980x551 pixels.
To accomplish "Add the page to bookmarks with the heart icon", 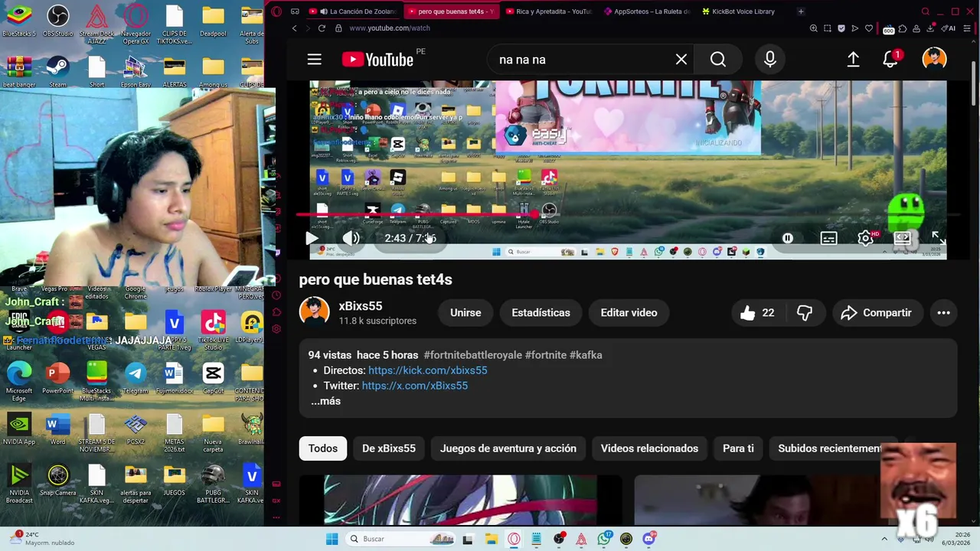I will click(x=869, y=28).
